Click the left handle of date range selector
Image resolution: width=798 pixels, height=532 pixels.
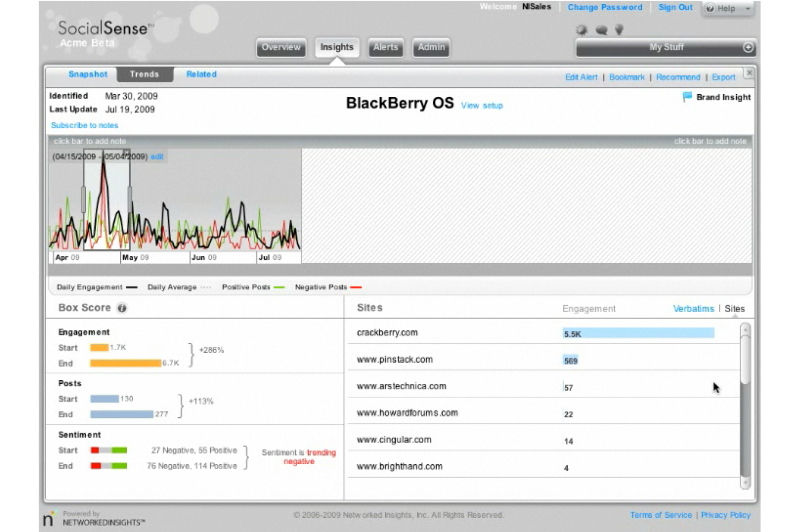(83, 199)
